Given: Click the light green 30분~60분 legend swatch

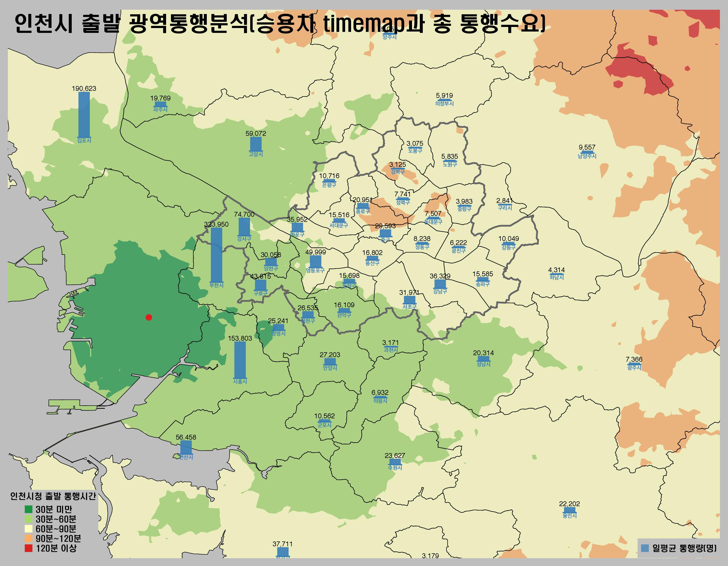Looking at the screenshot, I should (x=29, y=519).
